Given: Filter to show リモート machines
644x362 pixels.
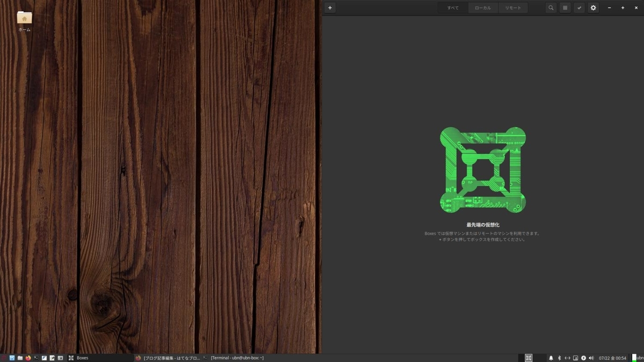Looking at the screenshot, I should point(513,8).
